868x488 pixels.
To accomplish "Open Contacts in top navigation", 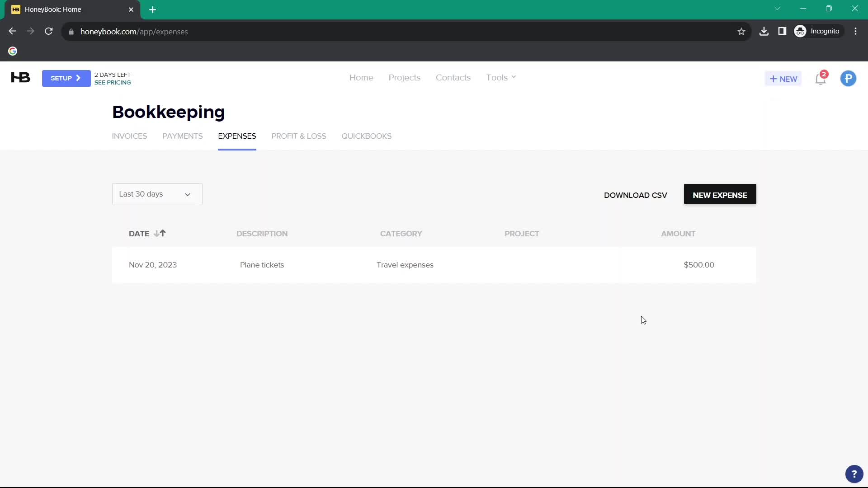I will [453, 78].
